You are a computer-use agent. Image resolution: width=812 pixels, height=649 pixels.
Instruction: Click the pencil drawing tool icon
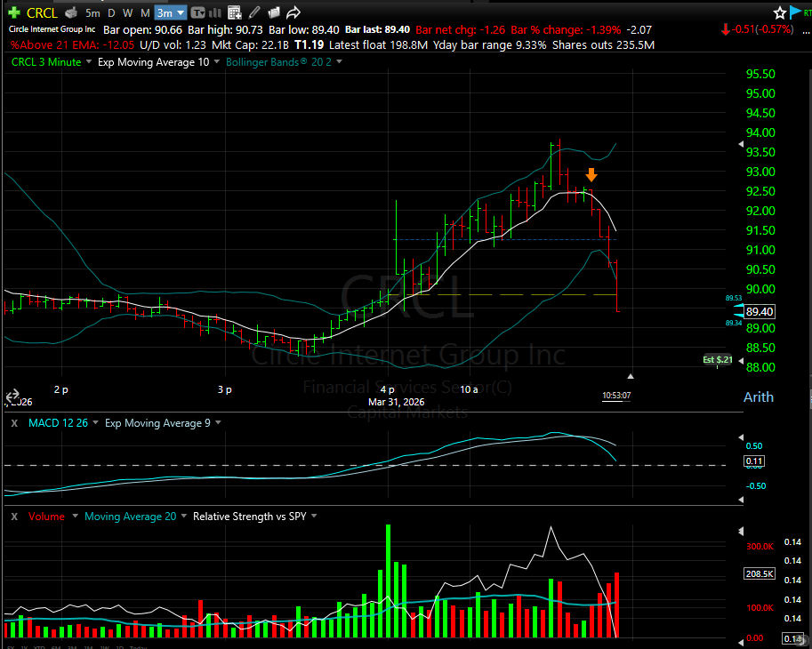(x=254, y=12)
